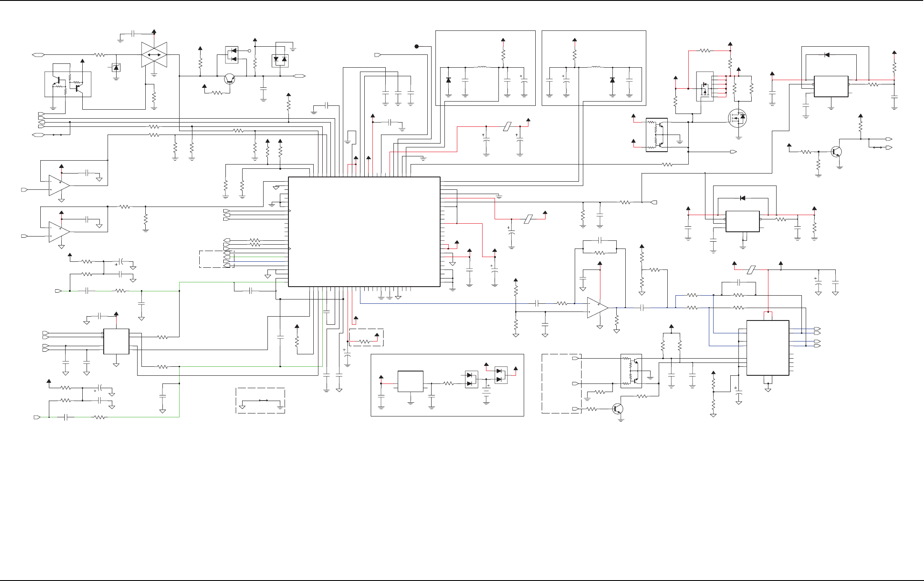Select the small square IC at lower left

tap(116, 341)
